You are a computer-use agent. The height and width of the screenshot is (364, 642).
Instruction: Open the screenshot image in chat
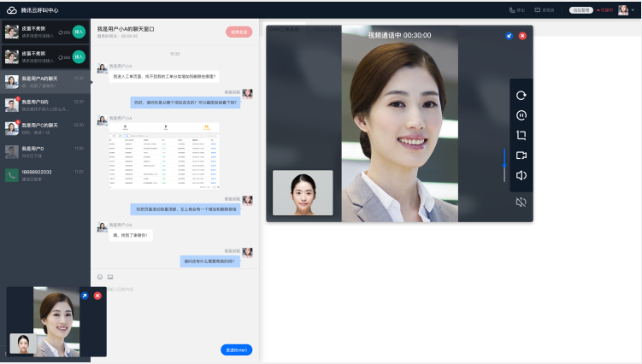[164, 156]
